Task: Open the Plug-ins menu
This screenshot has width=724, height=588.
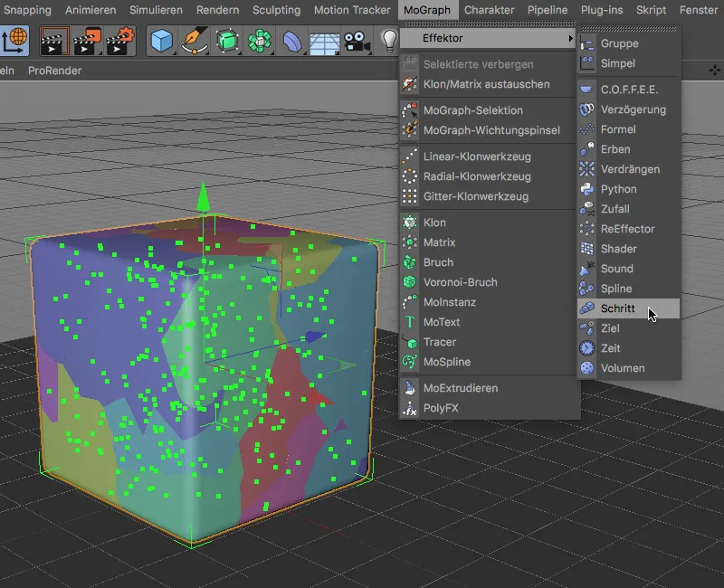Action: [x=602, y=10]
